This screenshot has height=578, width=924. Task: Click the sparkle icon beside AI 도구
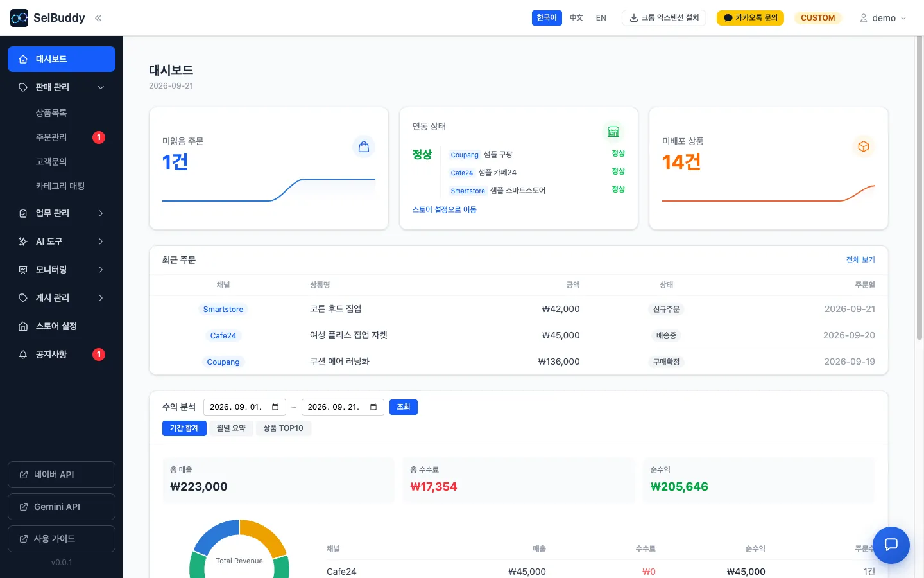click(x=23, y=241)
